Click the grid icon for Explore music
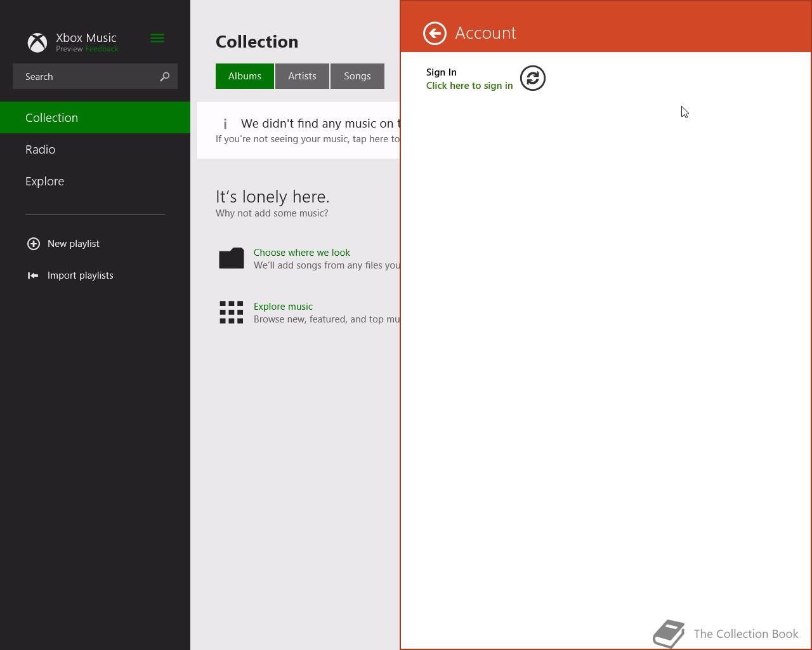 pos(232,312)
